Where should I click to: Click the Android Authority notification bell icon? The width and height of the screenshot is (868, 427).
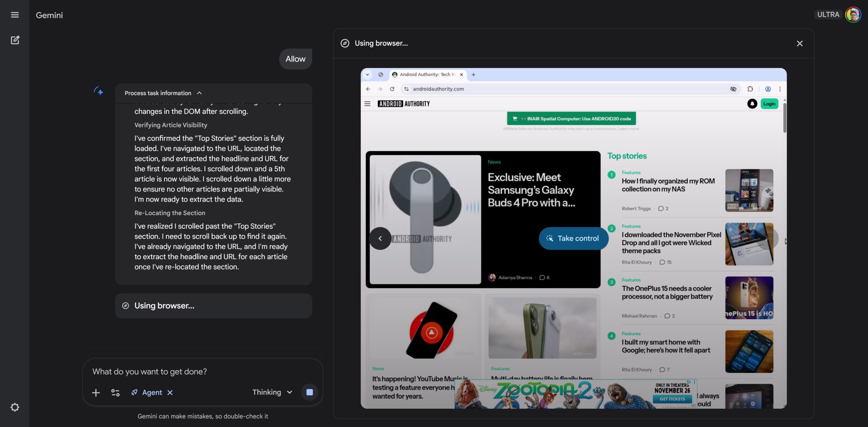pyautogui.click(x=752, y=104)
